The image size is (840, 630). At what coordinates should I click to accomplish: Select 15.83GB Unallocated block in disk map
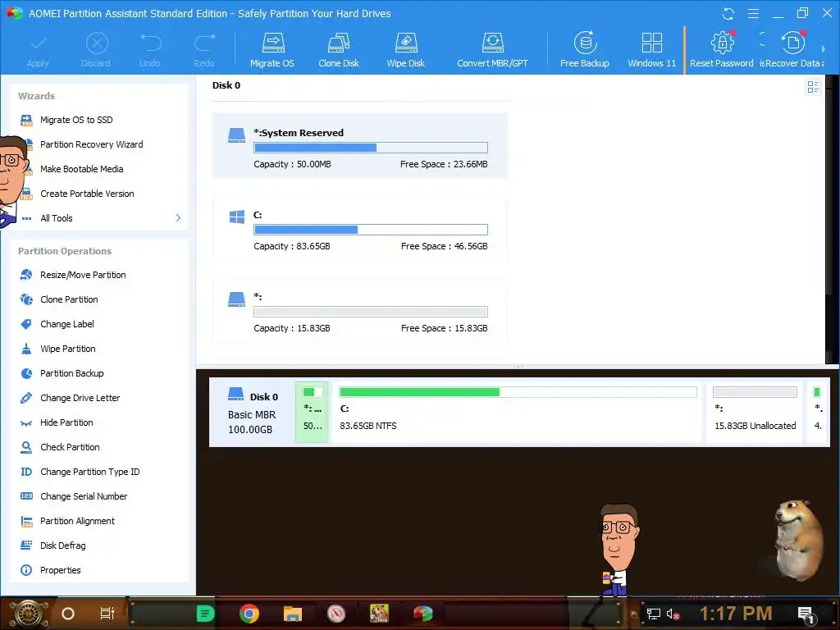pyautogui.click(x=755, y=412)
